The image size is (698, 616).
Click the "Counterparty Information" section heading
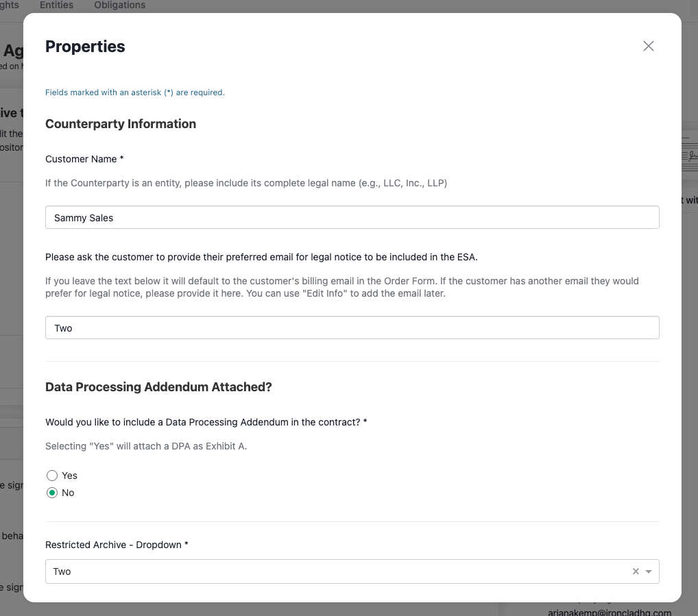pyautogui.click(x=121, y=124)
